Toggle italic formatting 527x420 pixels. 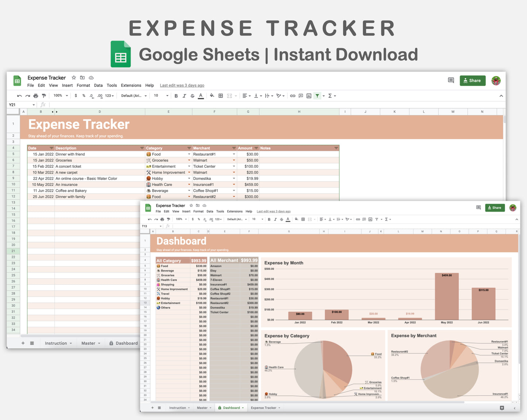[184, 96]
